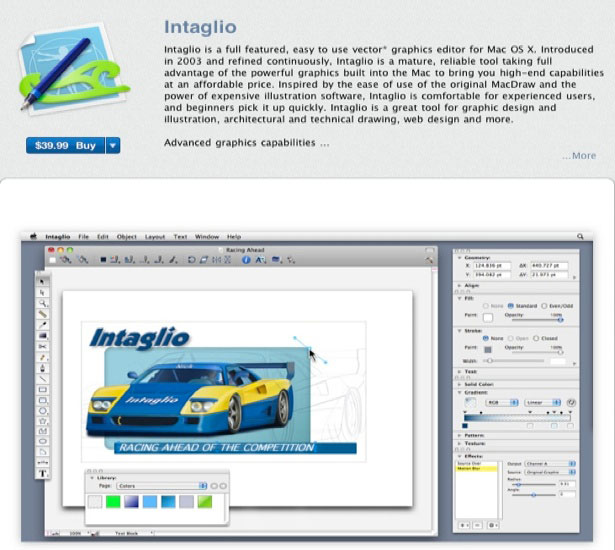The height and width of the screenshot is (550, 615).
Task: Open the Layout menu
Action: (x=155, y=237)
